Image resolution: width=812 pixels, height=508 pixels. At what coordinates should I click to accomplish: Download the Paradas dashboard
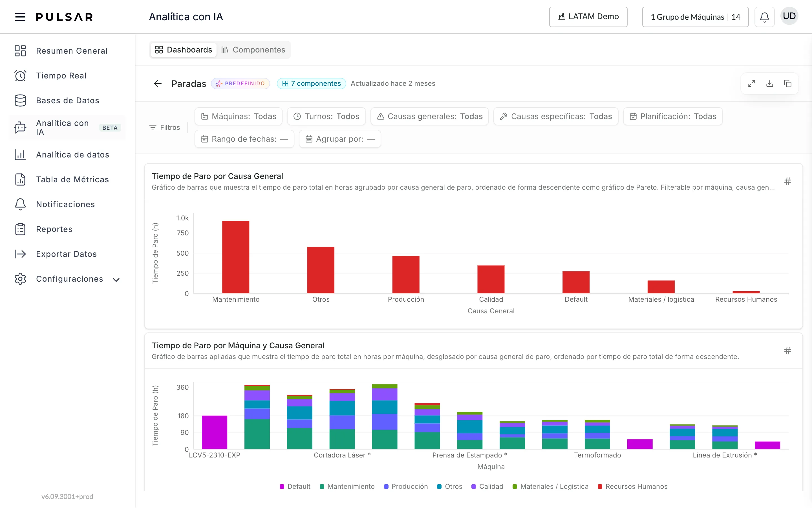coord(770,83)
